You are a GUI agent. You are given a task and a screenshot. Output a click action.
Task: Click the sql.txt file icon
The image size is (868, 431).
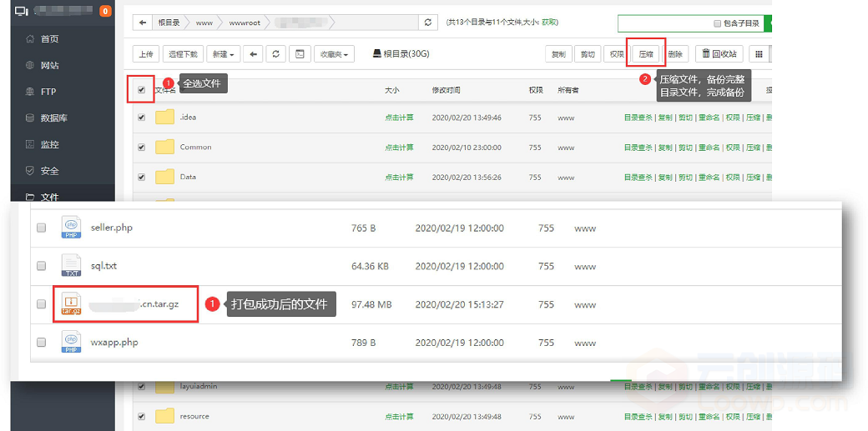pos(71,266)
